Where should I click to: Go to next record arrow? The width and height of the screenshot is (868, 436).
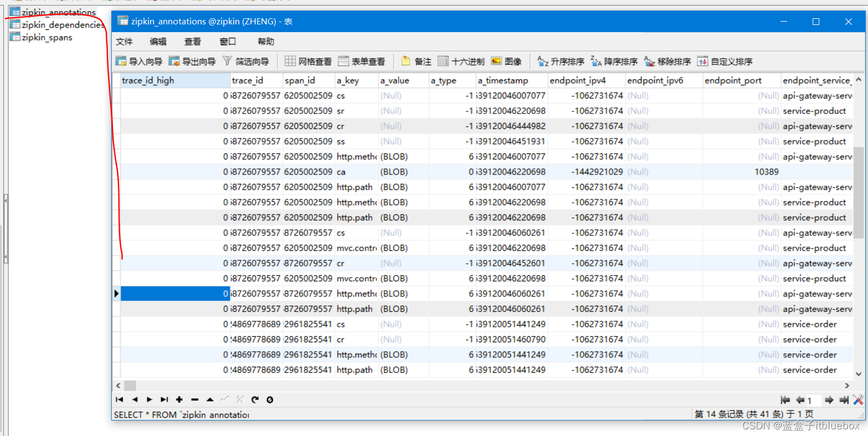pyautogui.click(x=149, y=399)
